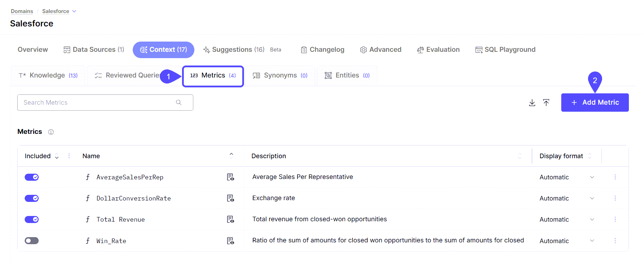Enable the Win_Rate included toggle
Image resolution: width=644 pixels, height=266 pixels.
(32, 241)
